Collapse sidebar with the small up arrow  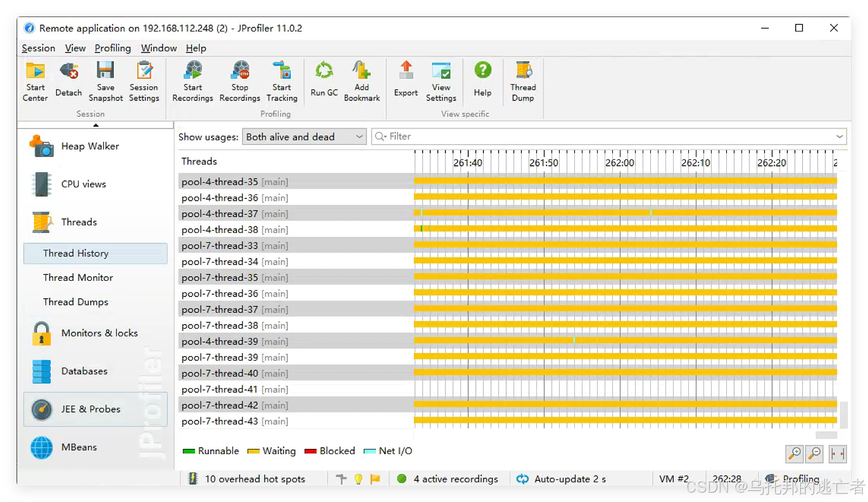pos(96,125)
